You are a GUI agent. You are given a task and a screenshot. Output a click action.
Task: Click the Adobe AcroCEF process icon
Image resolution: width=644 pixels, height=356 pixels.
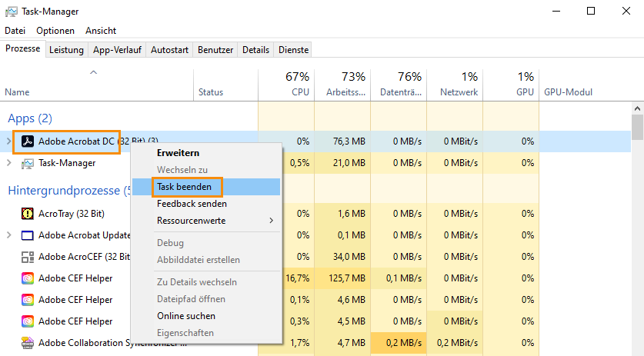point(27,257)
